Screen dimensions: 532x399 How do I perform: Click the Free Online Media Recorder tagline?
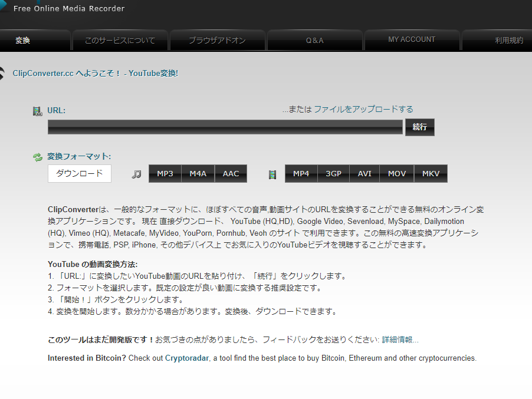tap(69, 8)
